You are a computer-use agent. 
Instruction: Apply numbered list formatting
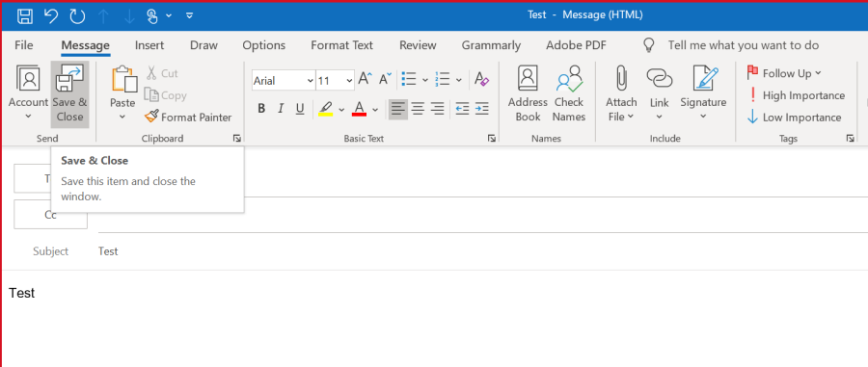point(443,79)
